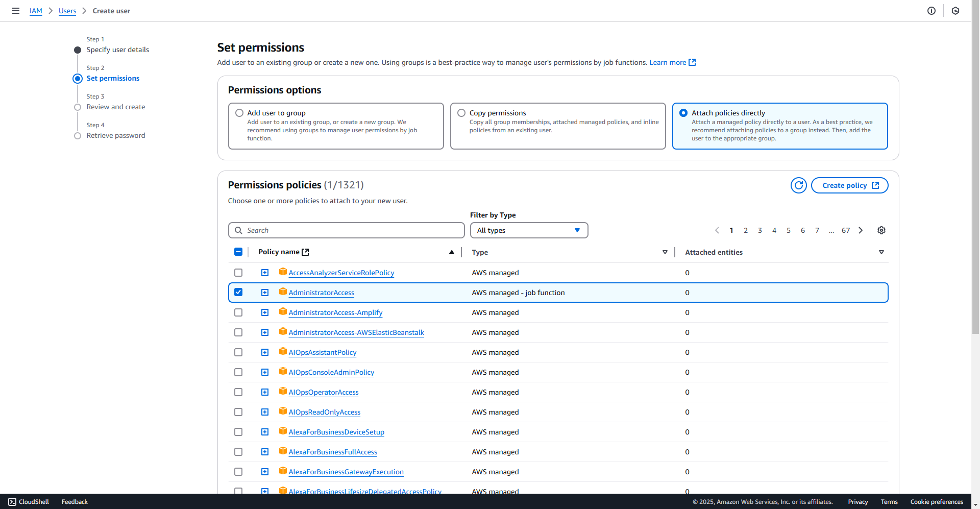Check the AIOpsAssistantPolicy checkbox
The width and height of the screenshot is (980, 509).
[238, 352]
